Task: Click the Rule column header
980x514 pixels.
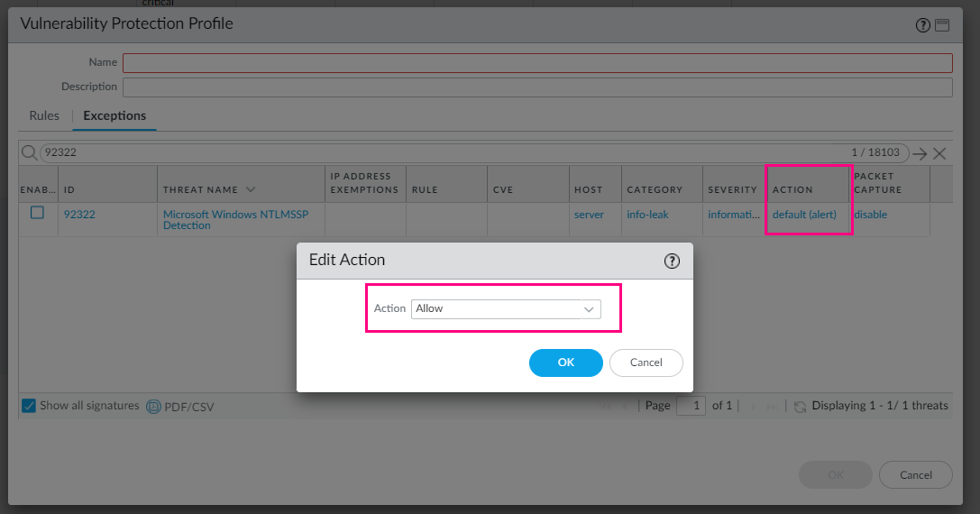Action: [x=446, y=184]
